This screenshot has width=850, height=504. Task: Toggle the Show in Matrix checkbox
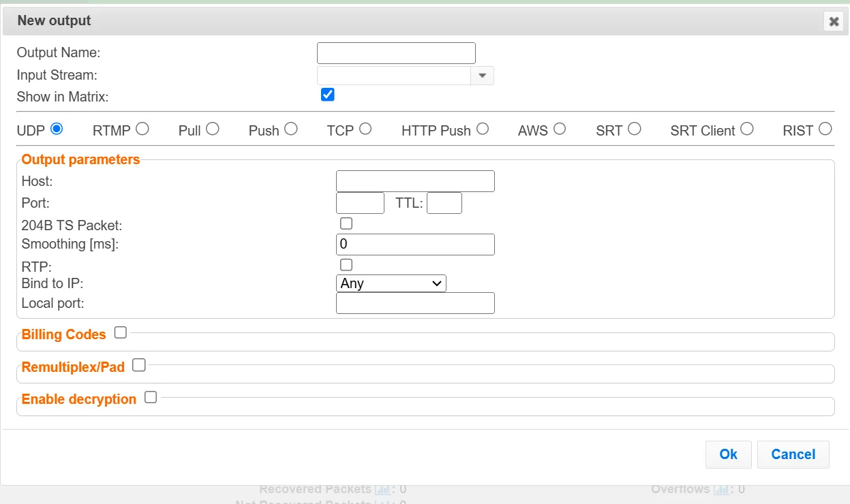(327, 95)
